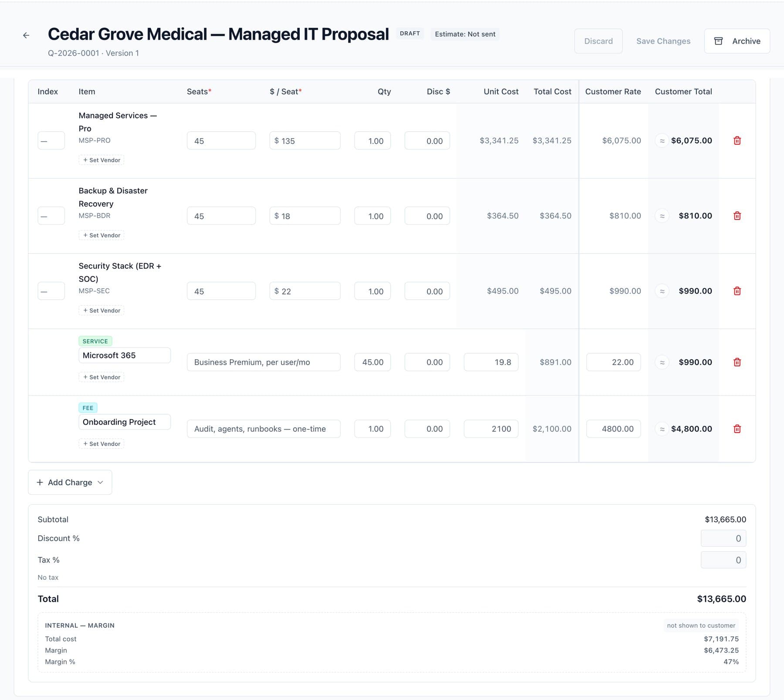Edit the Onboarding Project name field
Viewport: 784px width, 700px height.
pyautogui.click(x=125, y=422)
